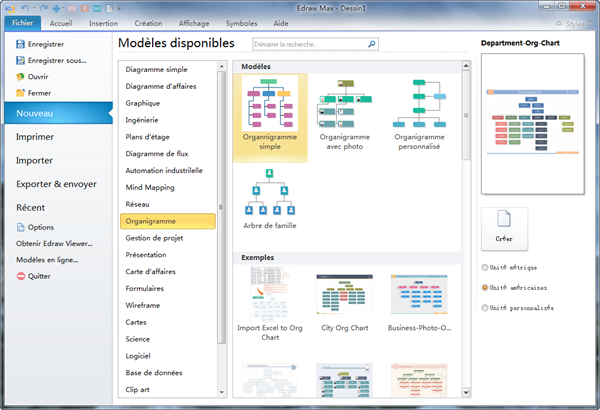Select Unité personnalisée radio button
This screenshot has width=600, height=410.
(x=485, y=308)
